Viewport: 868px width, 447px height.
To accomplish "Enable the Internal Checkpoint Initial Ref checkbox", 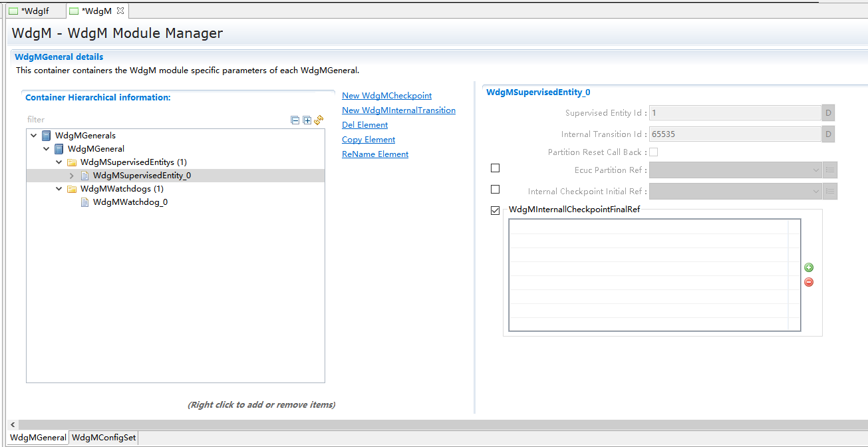I will tap(495, 190).
